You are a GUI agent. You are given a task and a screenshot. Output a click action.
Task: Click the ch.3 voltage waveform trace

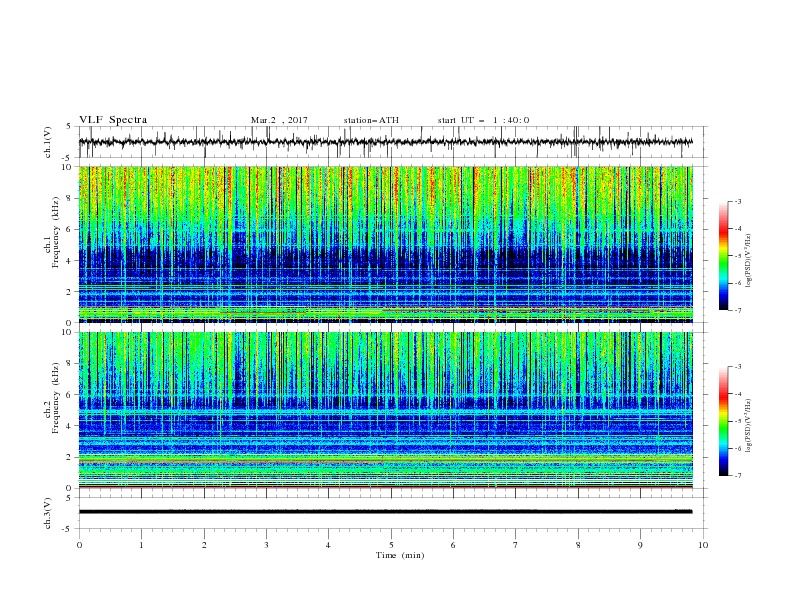pyautogui.click(x=386, y=512)
